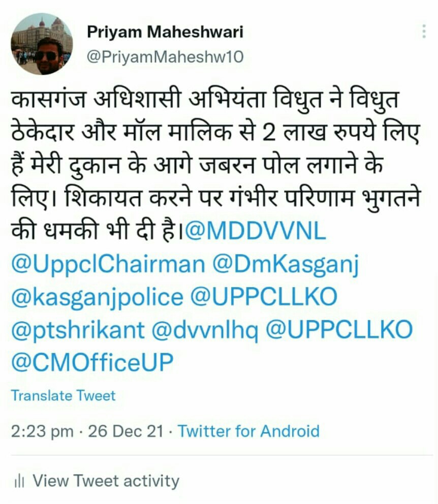Image resolution: width=438 pixels, height=504 pixels.
Task: Click the bar chart activity icon
Action: 19,482
